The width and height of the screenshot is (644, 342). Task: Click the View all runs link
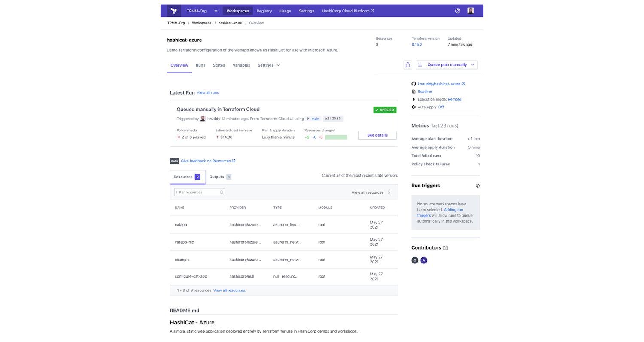pyautogui.click(x=208, y=92)
